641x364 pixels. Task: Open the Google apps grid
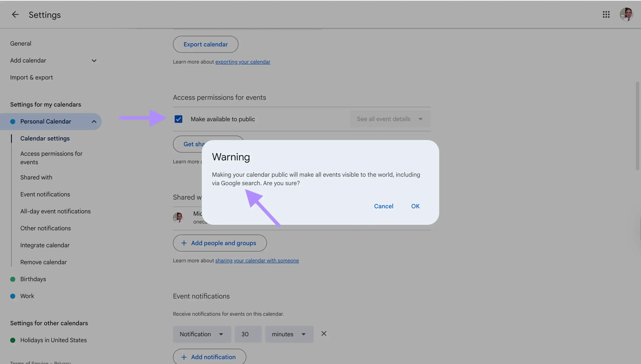606,14
